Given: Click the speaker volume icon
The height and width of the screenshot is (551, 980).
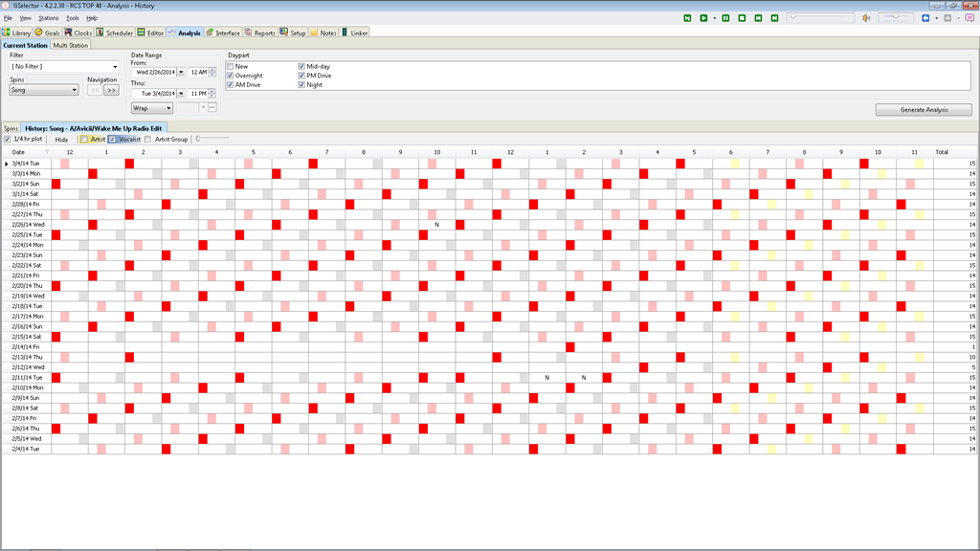Looking at the screenshot, I should [x=866, y=18].
